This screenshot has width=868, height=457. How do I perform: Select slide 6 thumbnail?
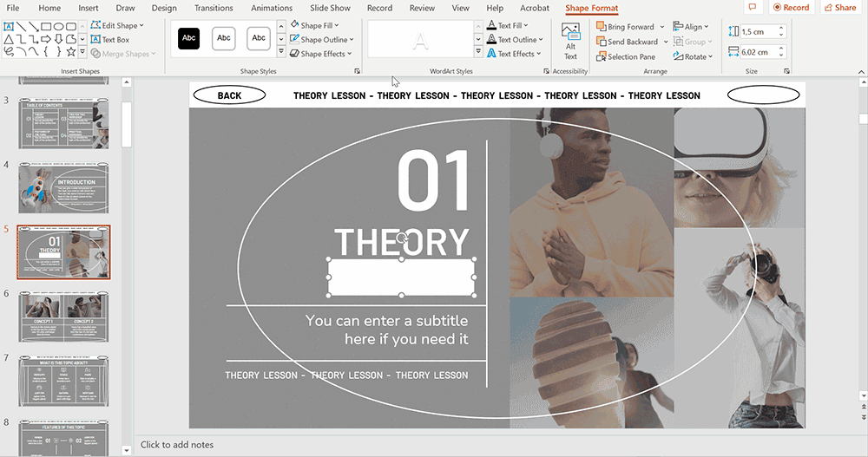pyautogui.click(x=64, y=318)
